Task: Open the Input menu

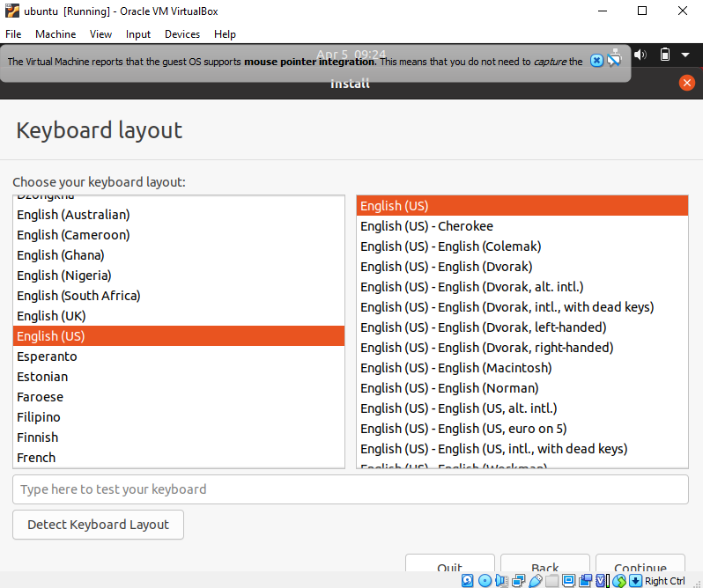Action: pos(138,34)
